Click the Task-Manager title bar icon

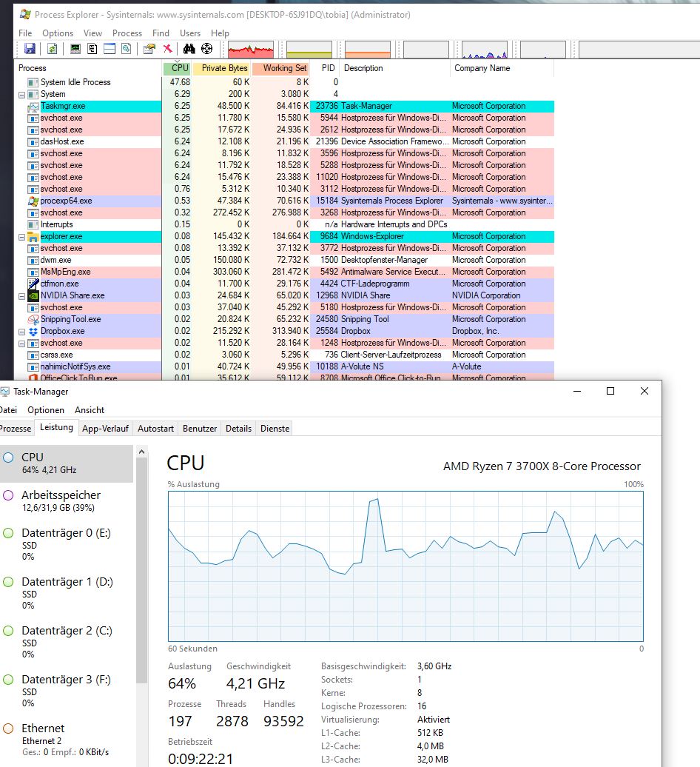[x=5, y=392]
